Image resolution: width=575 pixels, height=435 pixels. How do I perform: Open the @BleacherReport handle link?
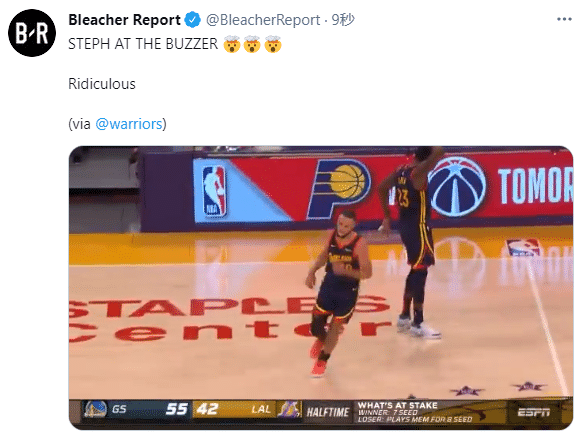coord(263,20)
